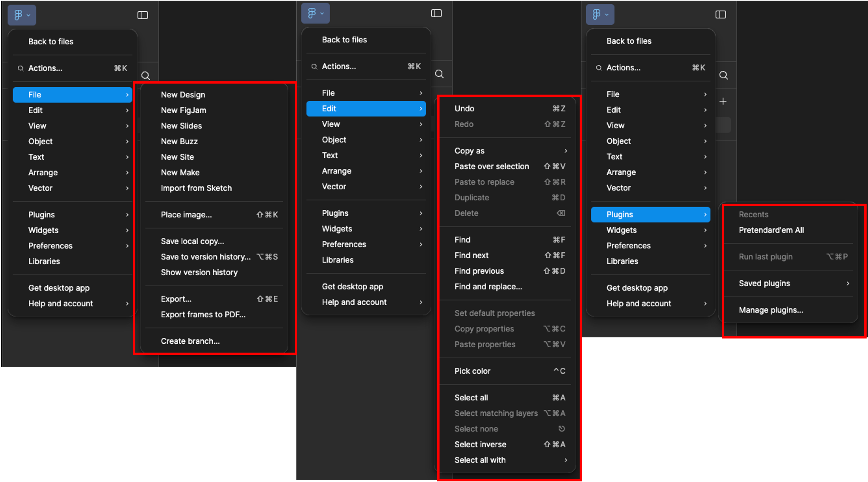The width and height of the screenshot is (868, 482).
Task: Expand the Copy as submenu arrow
Action: [566, 151]
